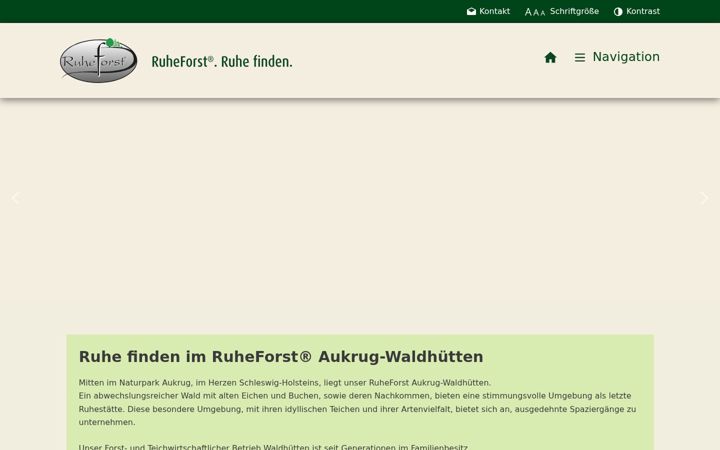720x450 pixels.
Task: Click the Kontrast half-circle icon
Action: click(618, 11)
